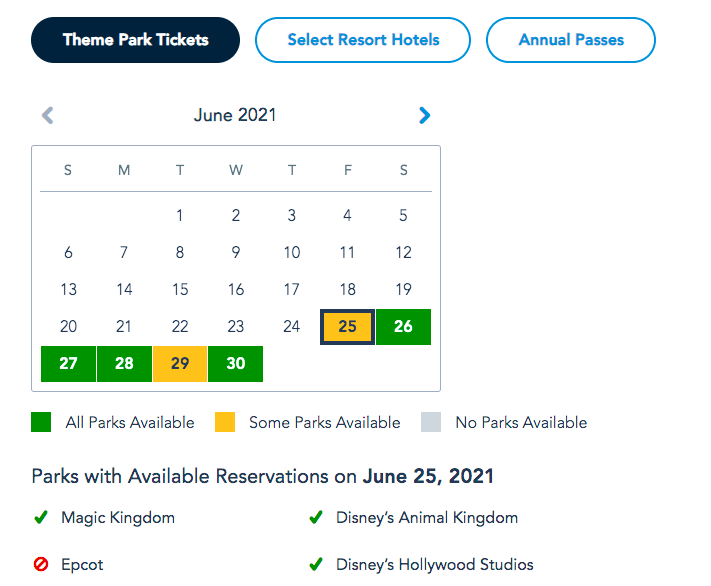This screenshot has width=711, height=586.
Task: Click the June 2021 month heading
Action: coord(235,116)
